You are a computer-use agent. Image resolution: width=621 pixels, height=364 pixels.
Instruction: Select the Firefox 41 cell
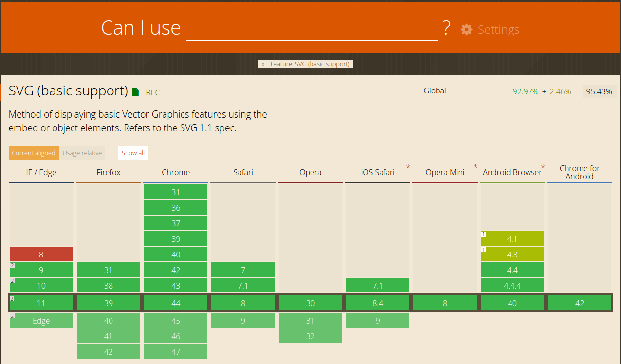click(109, 336)
